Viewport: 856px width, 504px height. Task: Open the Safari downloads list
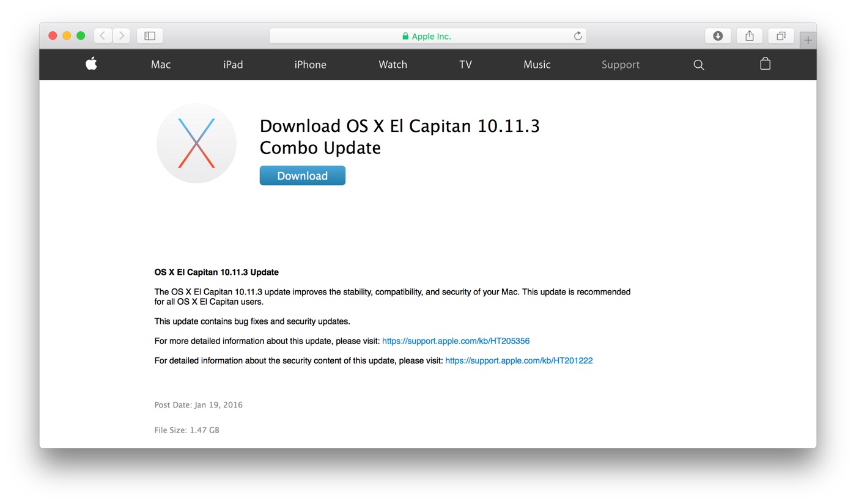[718, 36]
